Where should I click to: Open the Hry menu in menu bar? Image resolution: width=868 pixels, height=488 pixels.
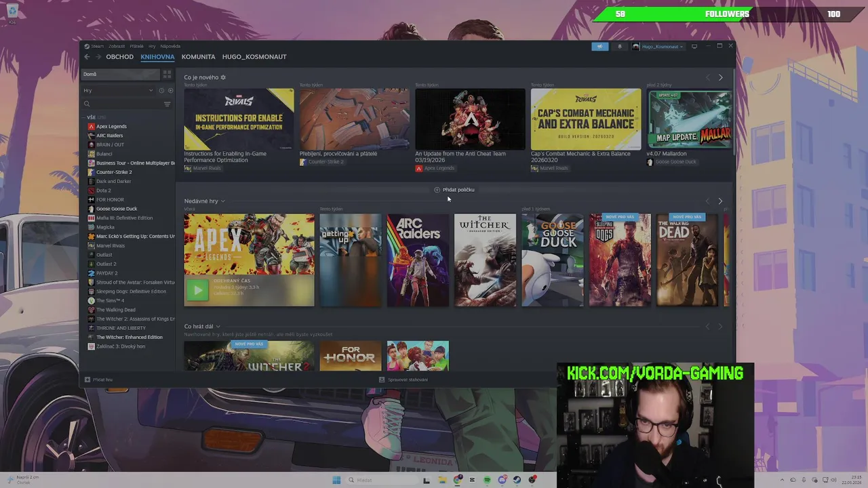tap(152, 46)
